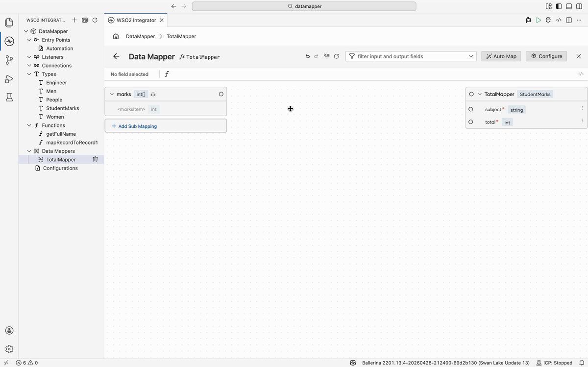
Task: Click the filter input and output fields box
Action: point(411,56)
